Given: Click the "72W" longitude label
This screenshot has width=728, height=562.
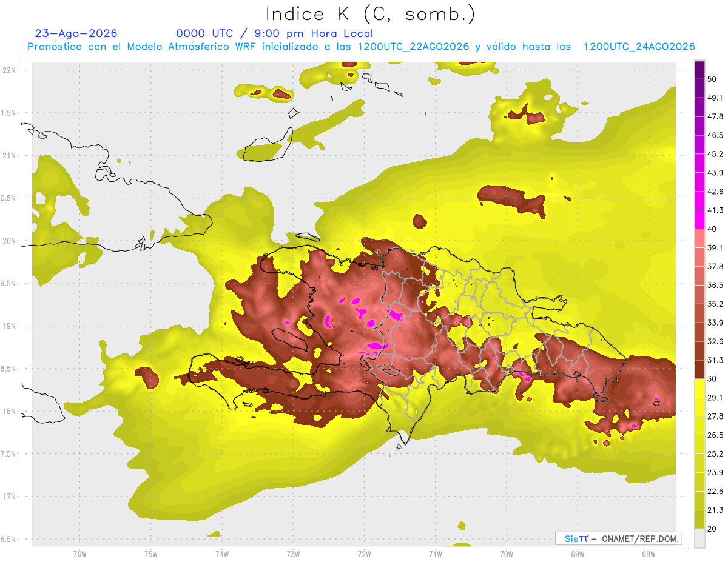Looking at the screenshot, I should point(365,554).
